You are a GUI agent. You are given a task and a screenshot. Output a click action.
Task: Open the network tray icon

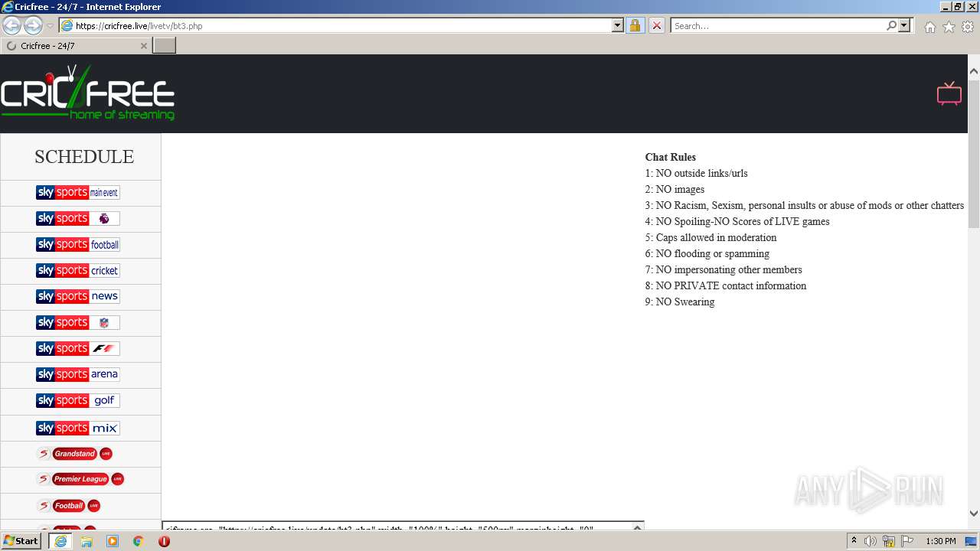[889, 541]
